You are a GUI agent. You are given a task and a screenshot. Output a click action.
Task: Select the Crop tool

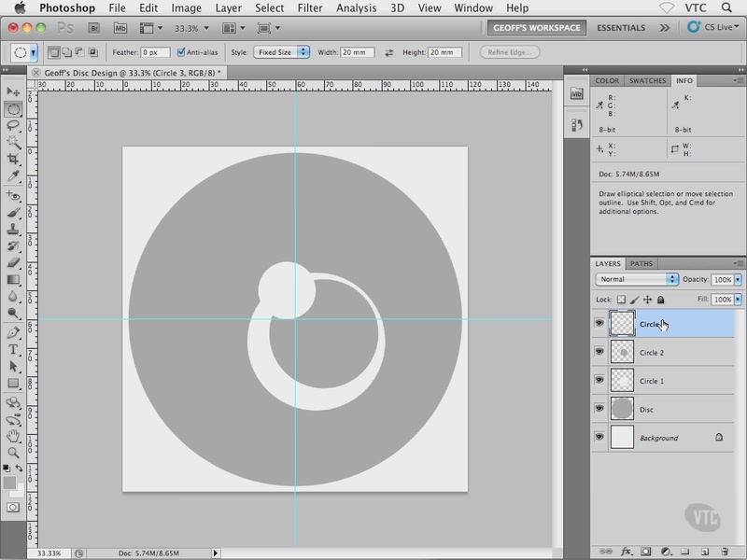[13, 159]
